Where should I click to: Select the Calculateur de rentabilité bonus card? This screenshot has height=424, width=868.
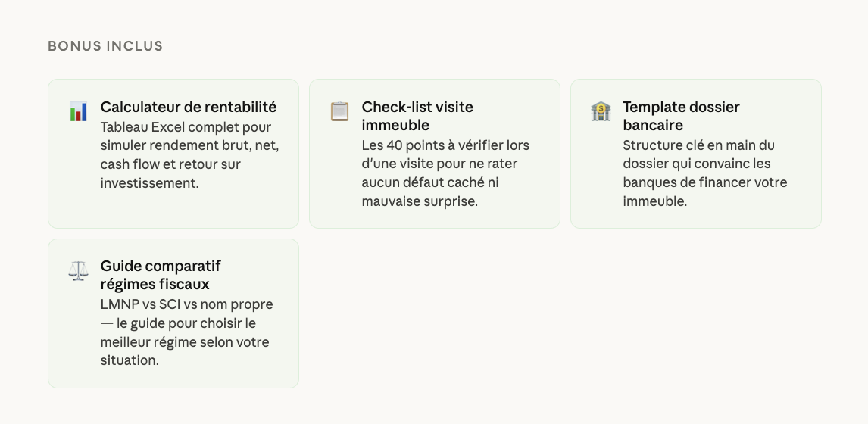(x=173, y=208)
